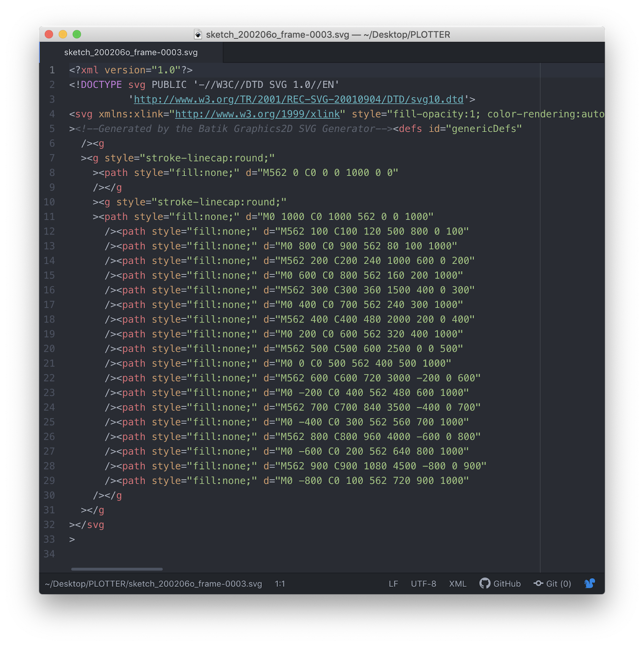Open the LF line ending selector
This screenshot has width=644, height=646.
(x=393, y=584)
